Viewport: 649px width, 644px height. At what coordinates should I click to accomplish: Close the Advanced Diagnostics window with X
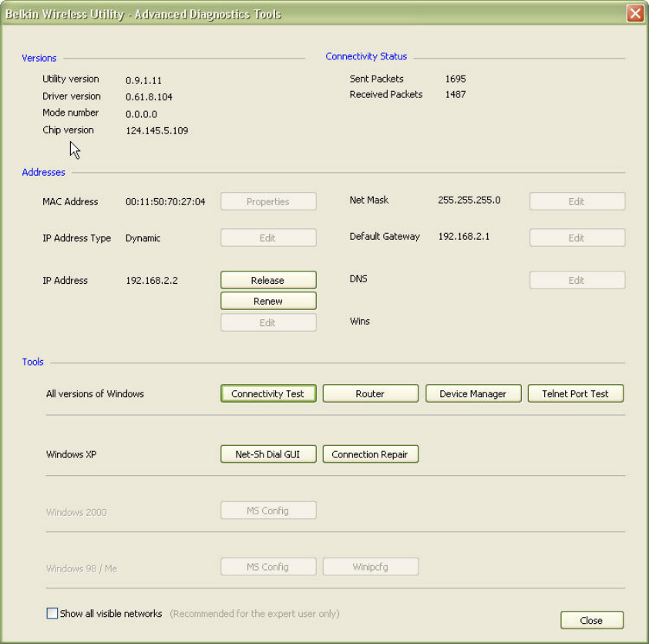pos(635,13)
